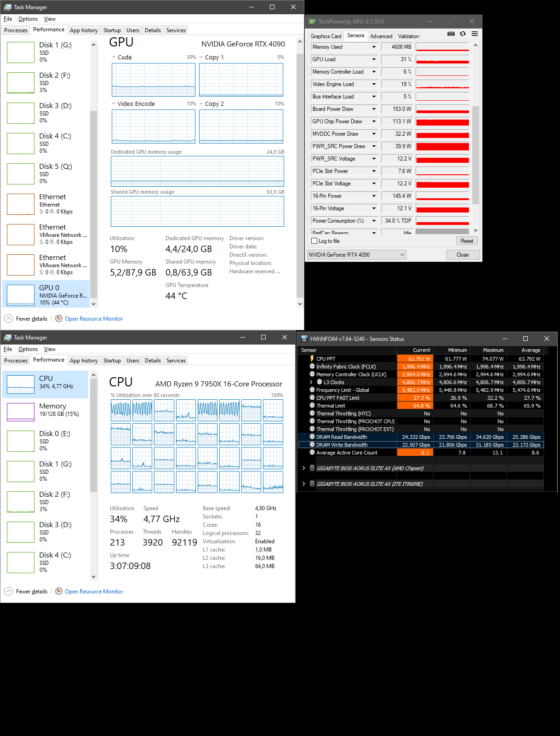Open Cuda engine graph dropdown

[114, 57]
